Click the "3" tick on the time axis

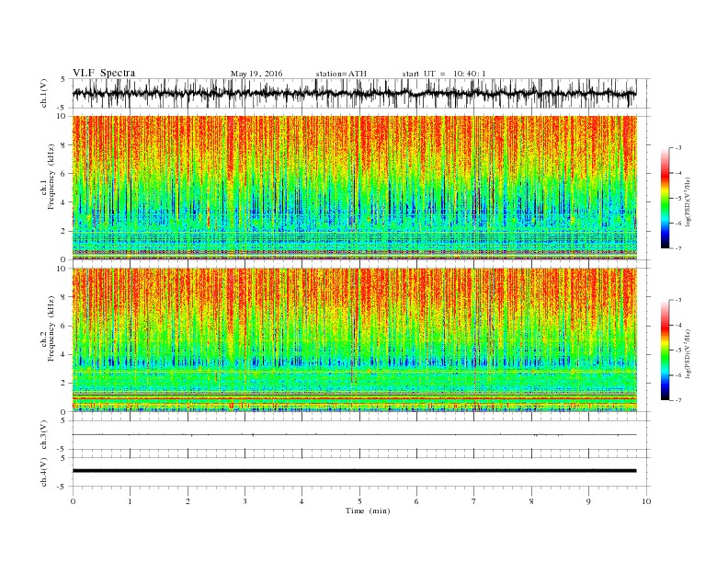click(245, 501)
